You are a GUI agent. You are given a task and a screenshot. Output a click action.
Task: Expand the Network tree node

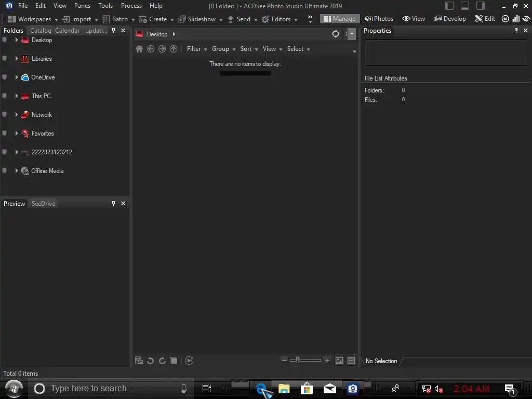[x=16, y=114]
